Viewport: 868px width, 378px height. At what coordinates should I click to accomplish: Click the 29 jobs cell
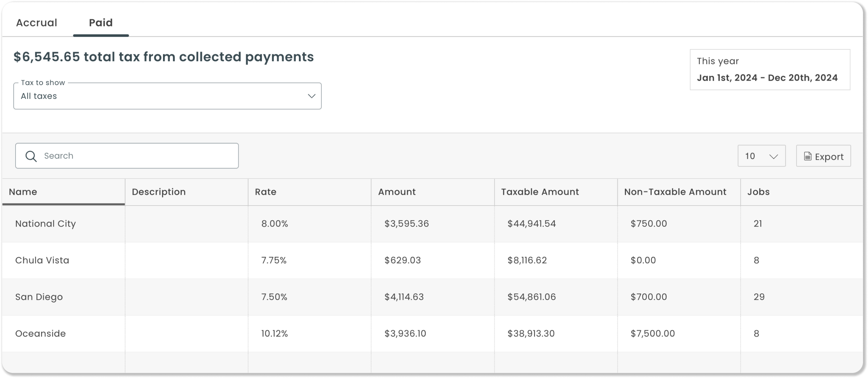(759, 297)
